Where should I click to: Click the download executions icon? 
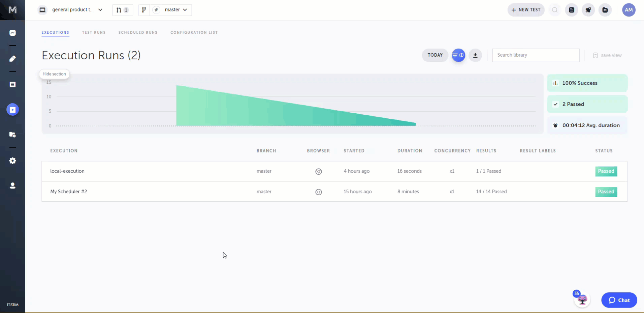tap(475, 55)
